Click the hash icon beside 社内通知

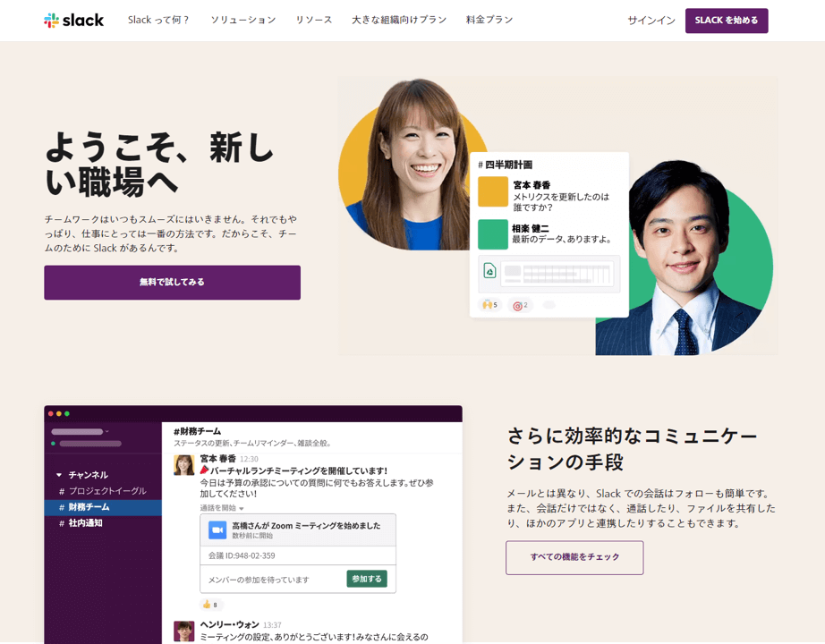tap(60, 522)
